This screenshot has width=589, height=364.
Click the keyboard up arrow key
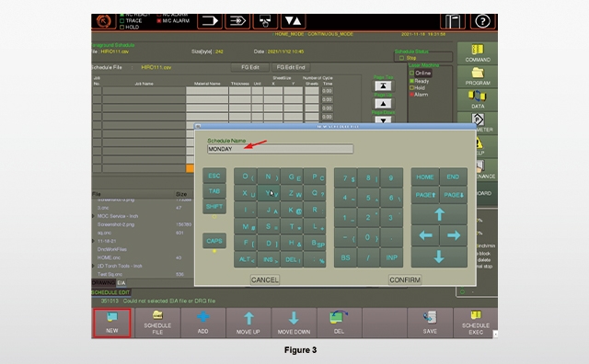[x=439, y=215]
